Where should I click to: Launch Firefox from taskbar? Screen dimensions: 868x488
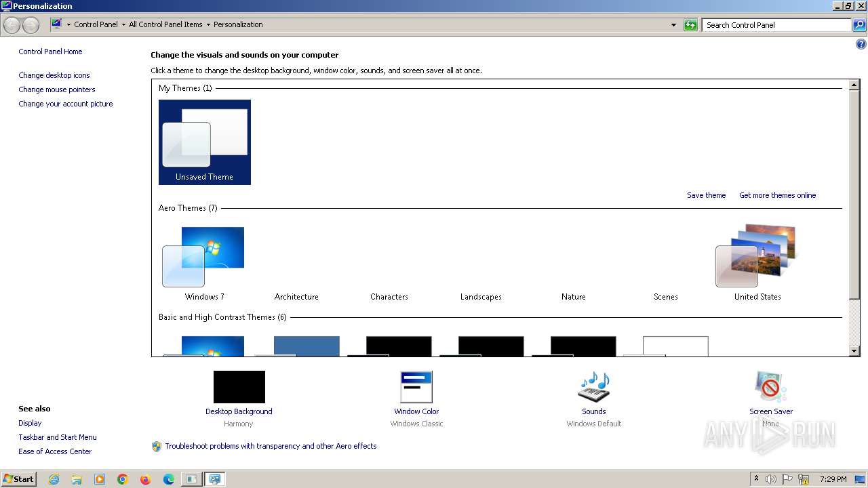pyautogui.click(x=146, y=479)
